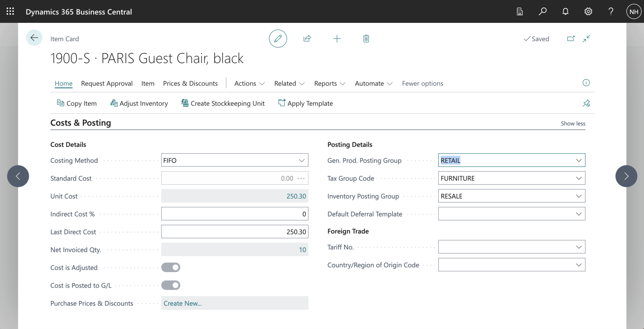Open the app launcher waffle icon

pyautogui.click(x=10, y=12)
